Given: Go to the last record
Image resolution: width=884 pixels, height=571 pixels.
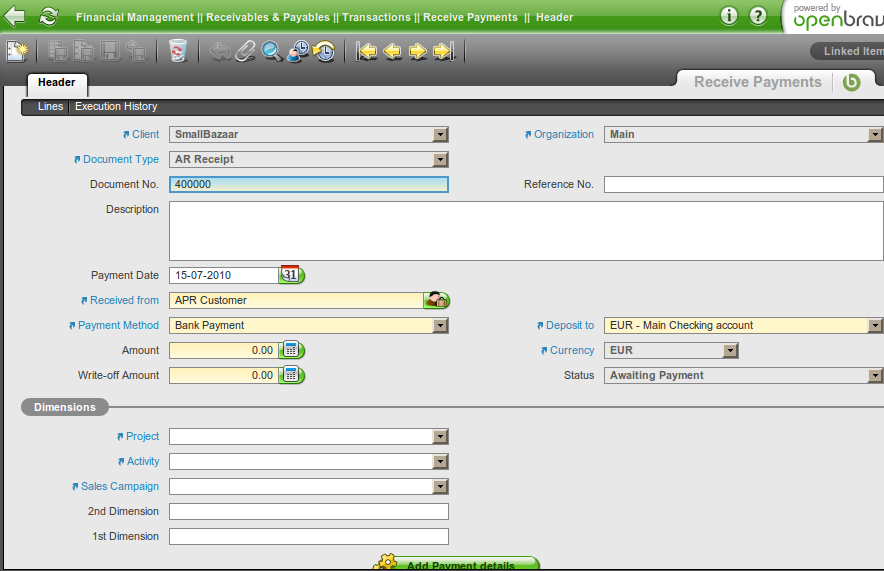Looking at the screenshot, I should 444,51.
